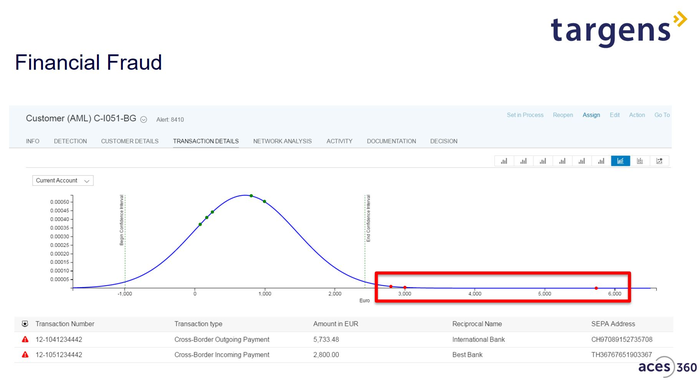The height and width of the screenshot is (380, 700).
Task: Expand the Customer C-I051-BG header chevron
Action: pyautogui.click(x=144, y=120)
